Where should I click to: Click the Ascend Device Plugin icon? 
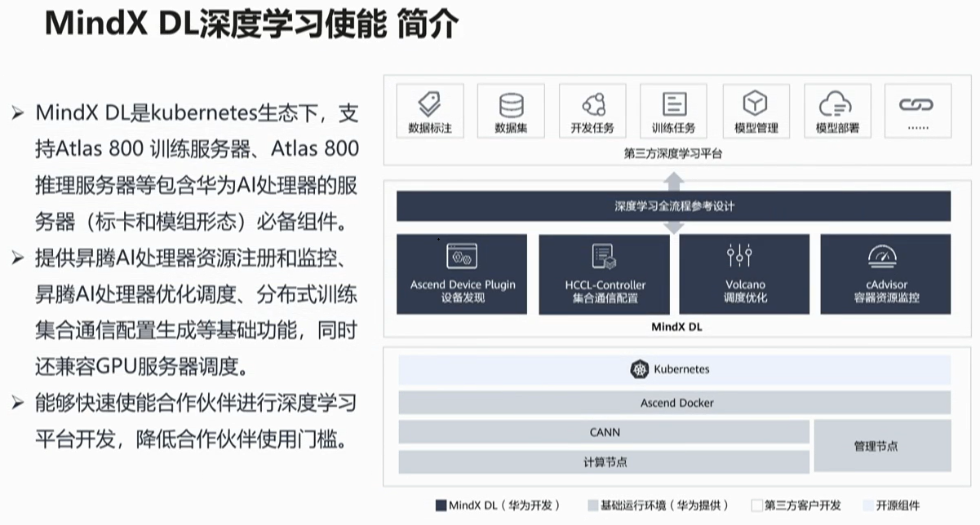(462, 257)
